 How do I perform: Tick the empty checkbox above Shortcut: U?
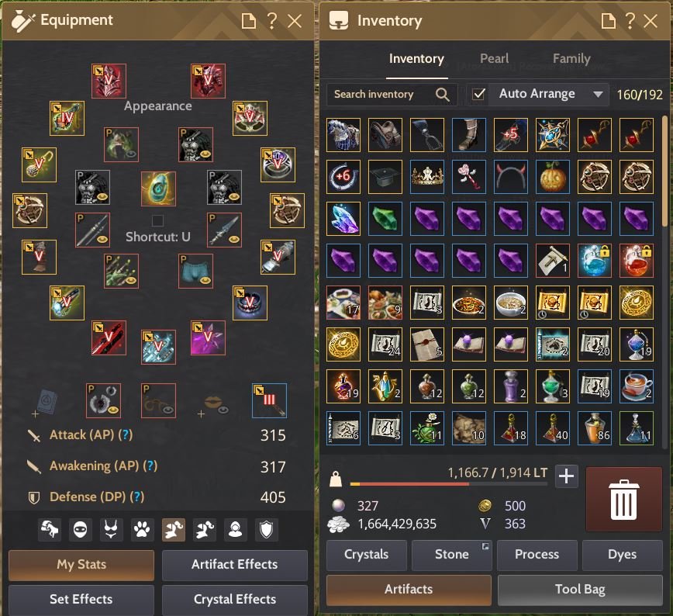tap(157, 220)
